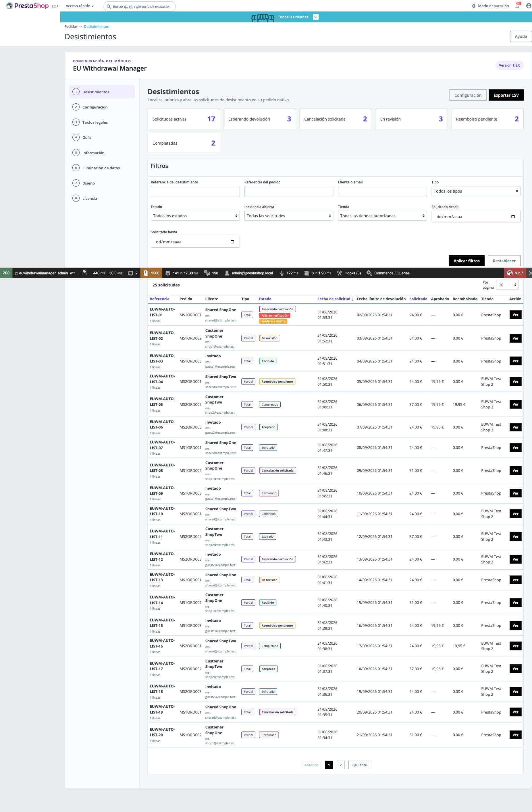Open the Tipo filter dropdown

click(x=476, y=191)
